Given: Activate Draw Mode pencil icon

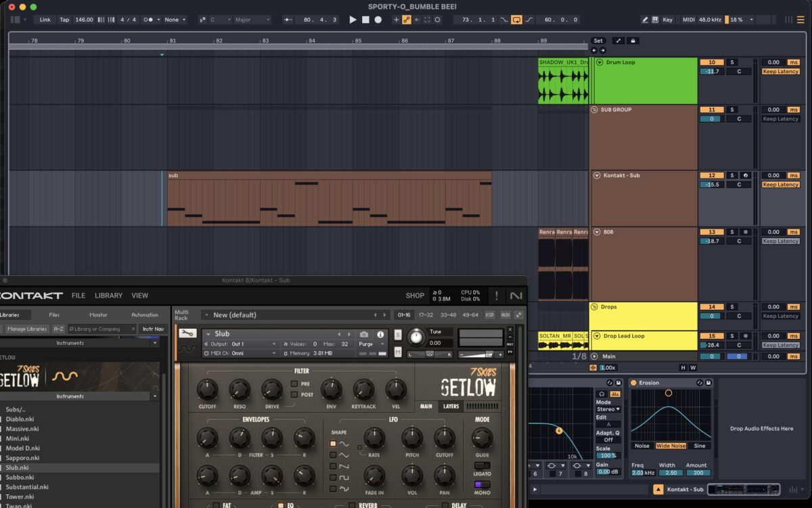Looking at the screenshot, I should (645, 20).
